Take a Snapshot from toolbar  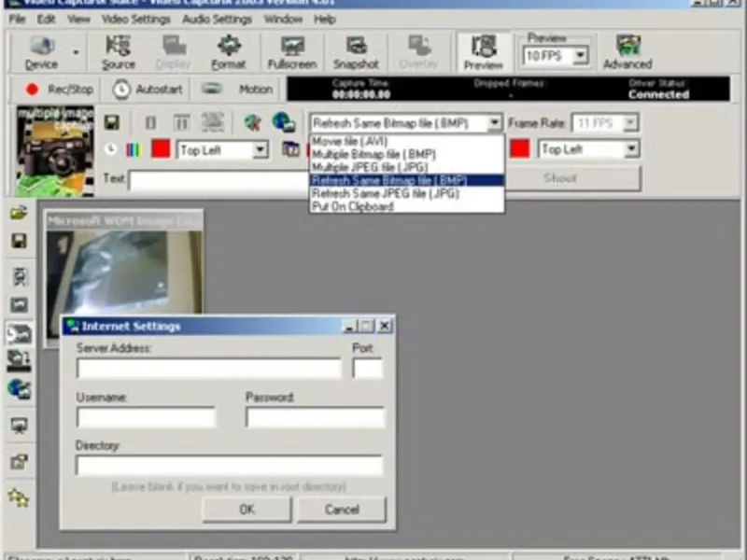[x=356, y=52]
